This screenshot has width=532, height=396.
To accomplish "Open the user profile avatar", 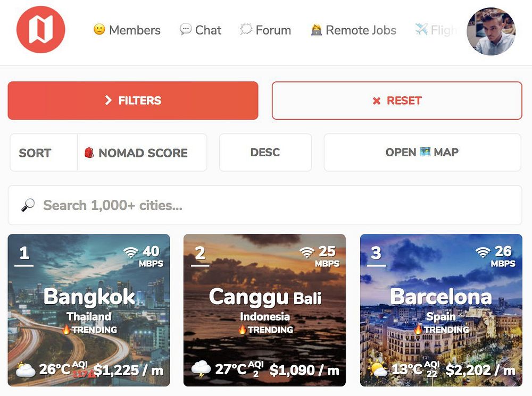I will (491, 31).
